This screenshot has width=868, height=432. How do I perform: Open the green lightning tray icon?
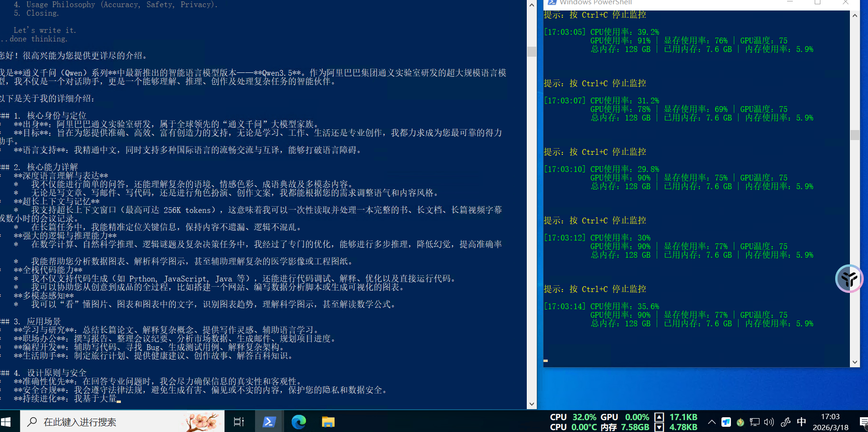740,422
